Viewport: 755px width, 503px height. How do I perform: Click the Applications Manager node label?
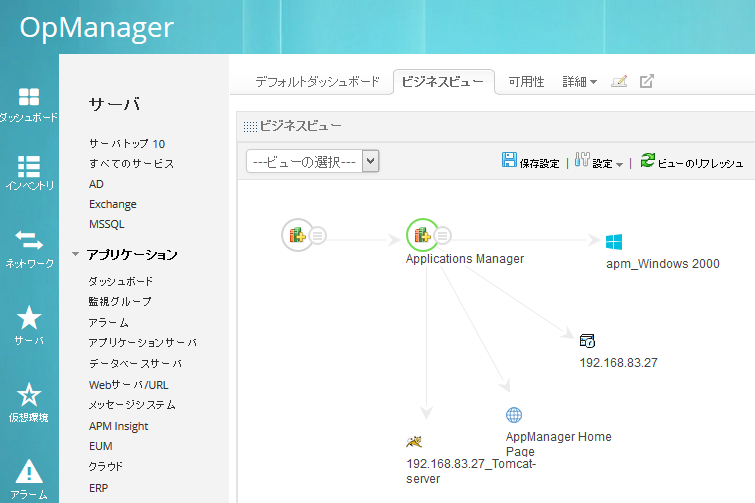tap(465, 259)
